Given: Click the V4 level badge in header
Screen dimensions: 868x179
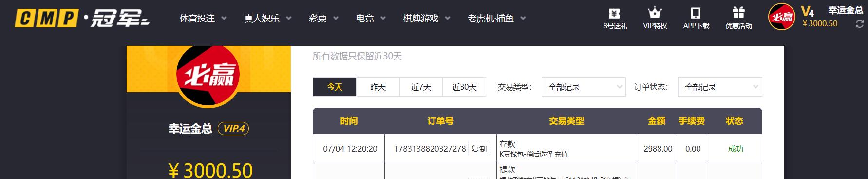Looking at the screenshot, I should [808, 11].
